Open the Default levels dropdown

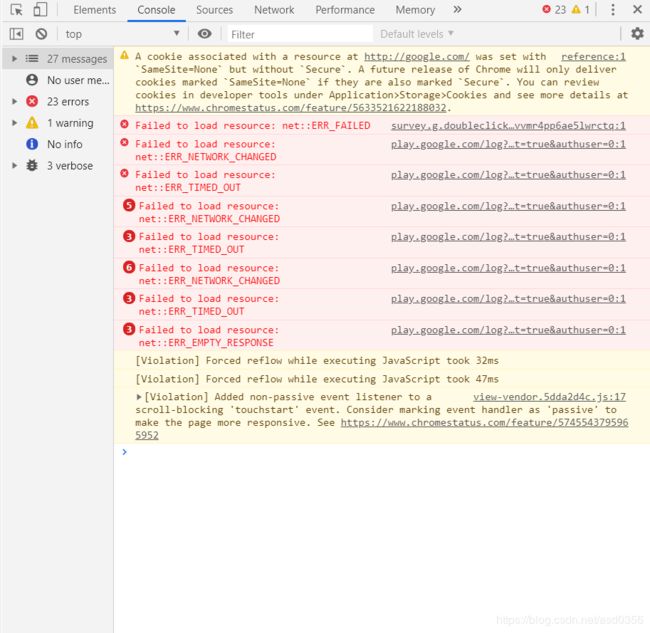417,34
